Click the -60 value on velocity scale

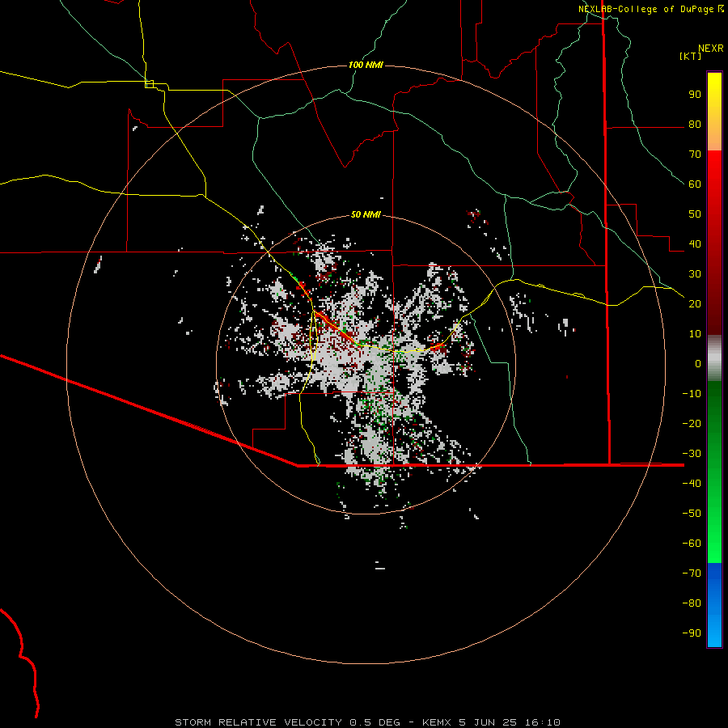point(692,544)
